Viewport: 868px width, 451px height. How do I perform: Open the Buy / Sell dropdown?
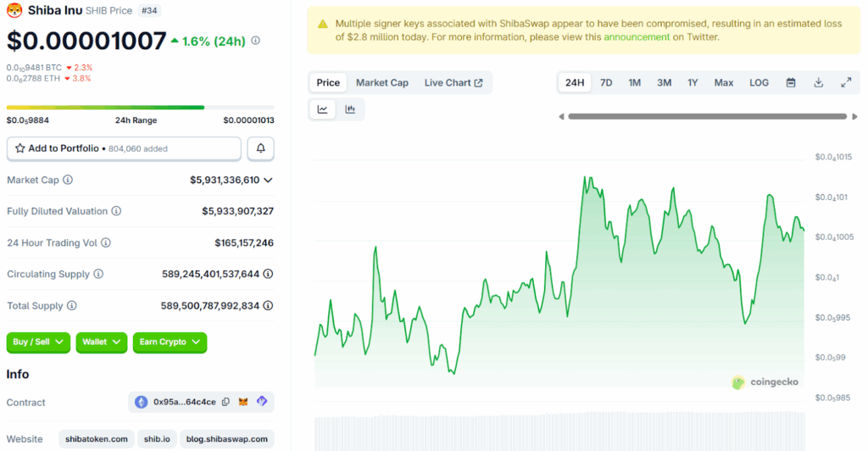[39, 342]
